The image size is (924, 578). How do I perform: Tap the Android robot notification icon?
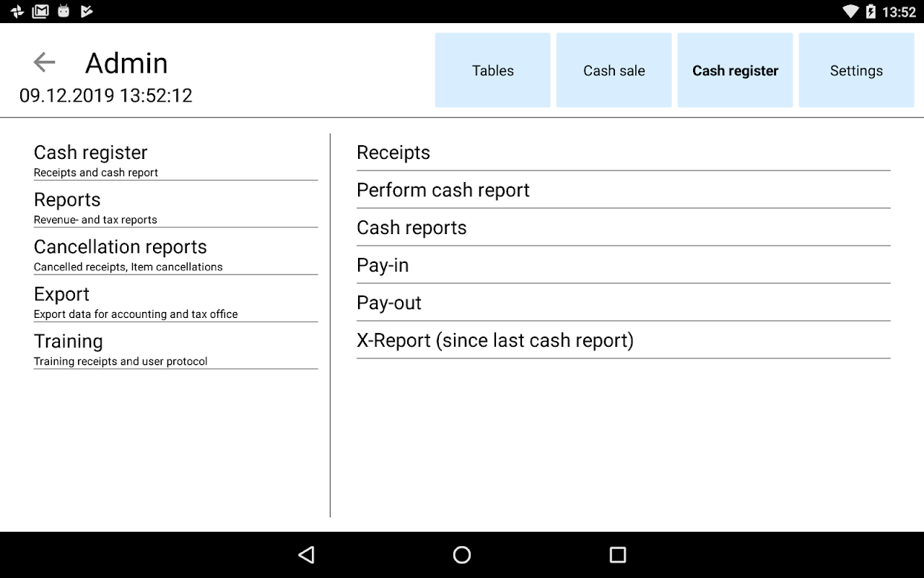(x=64, y=11)
